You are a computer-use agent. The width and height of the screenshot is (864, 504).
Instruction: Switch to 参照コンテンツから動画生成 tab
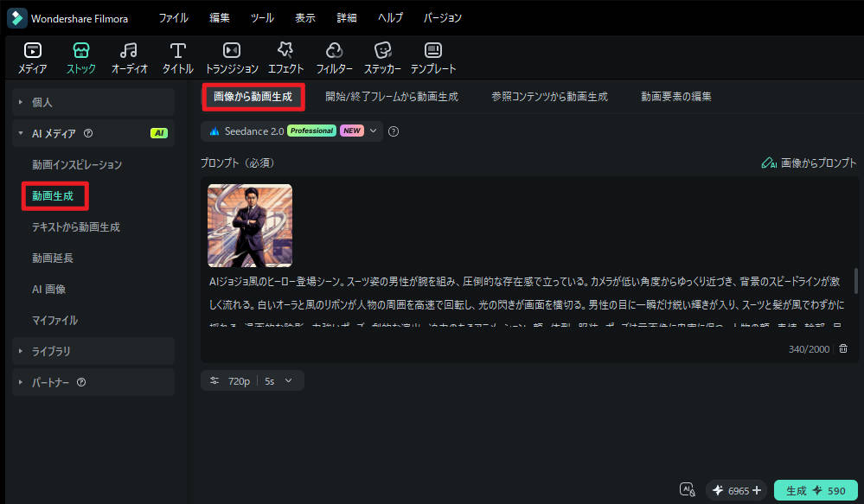coord(549,97)
